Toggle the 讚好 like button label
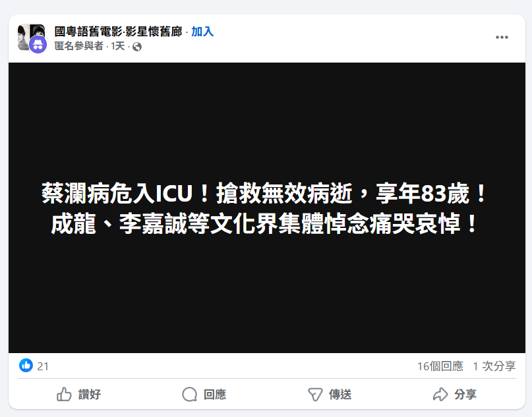Screen dimensions: 532x417 point(90,395)
